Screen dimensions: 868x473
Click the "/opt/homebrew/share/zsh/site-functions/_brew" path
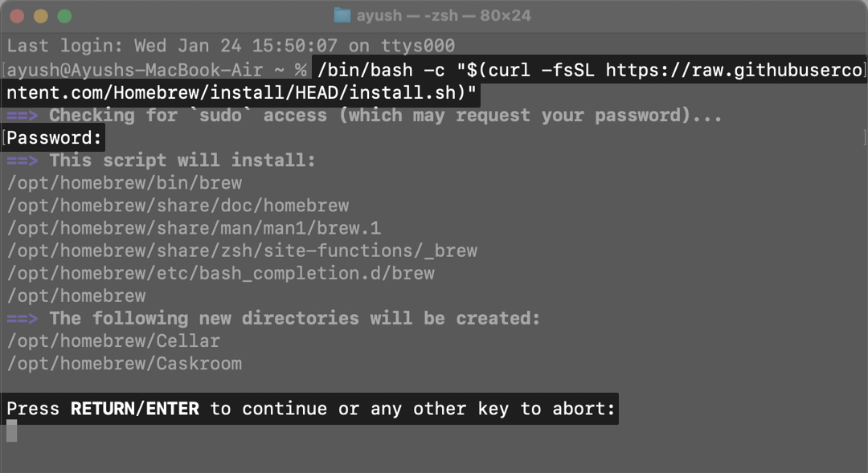coord(242,251)
